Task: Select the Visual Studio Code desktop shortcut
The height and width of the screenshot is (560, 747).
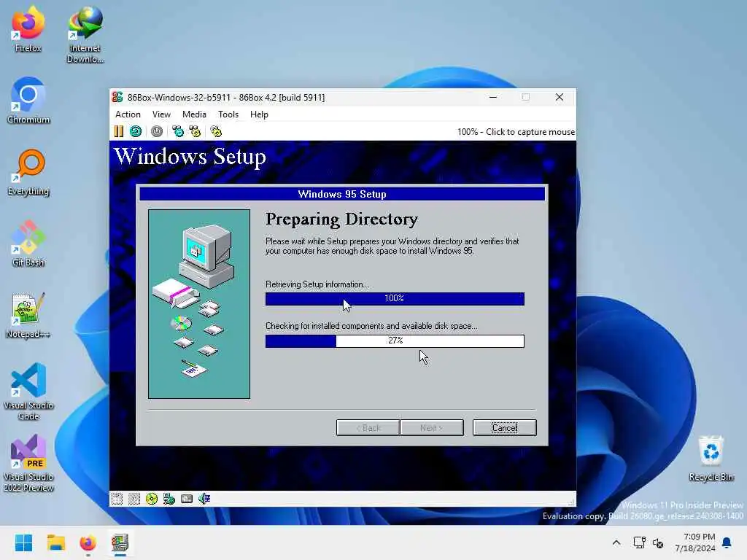Action: [x=28, y=392]
